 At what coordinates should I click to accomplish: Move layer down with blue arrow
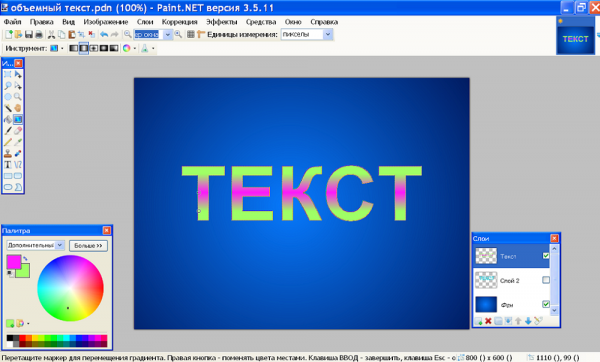point(528,321)
